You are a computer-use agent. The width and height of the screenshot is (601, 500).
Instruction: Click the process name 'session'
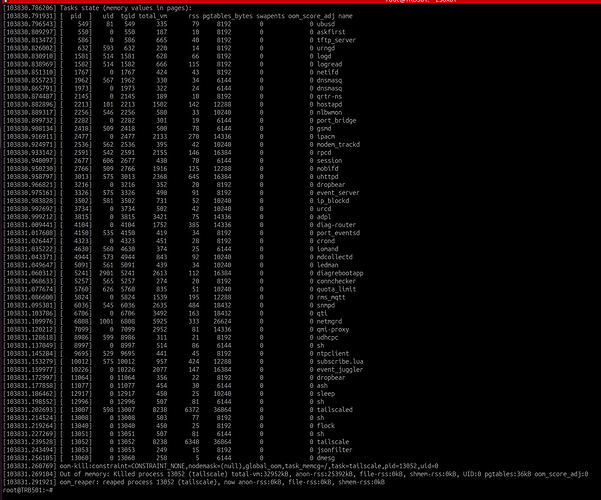(329, 161)
